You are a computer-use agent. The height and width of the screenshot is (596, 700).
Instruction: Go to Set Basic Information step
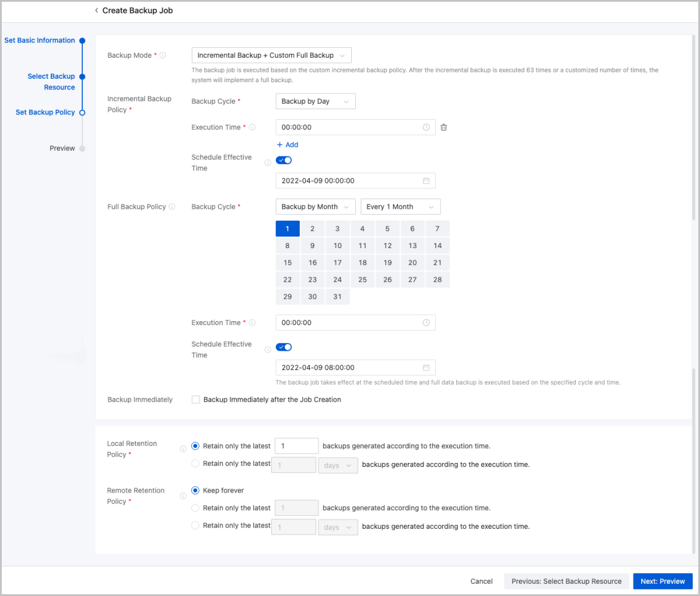40,40
